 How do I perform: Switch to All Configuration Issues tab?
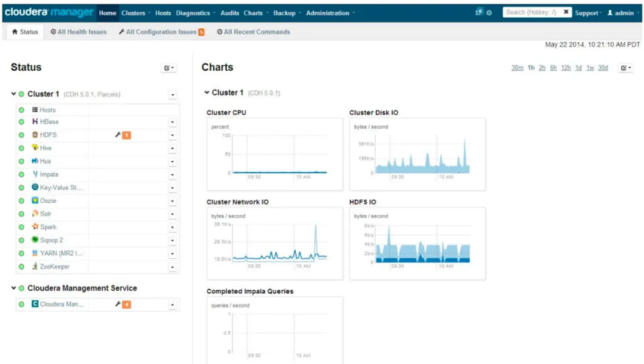tap(162, 31)
